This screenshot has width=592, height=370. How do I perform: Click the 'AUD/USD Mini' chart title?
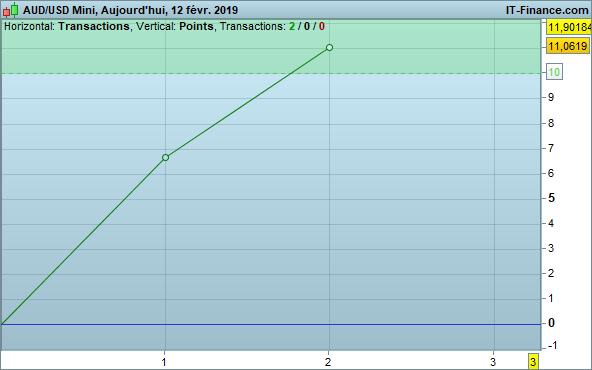pos(59,10)
